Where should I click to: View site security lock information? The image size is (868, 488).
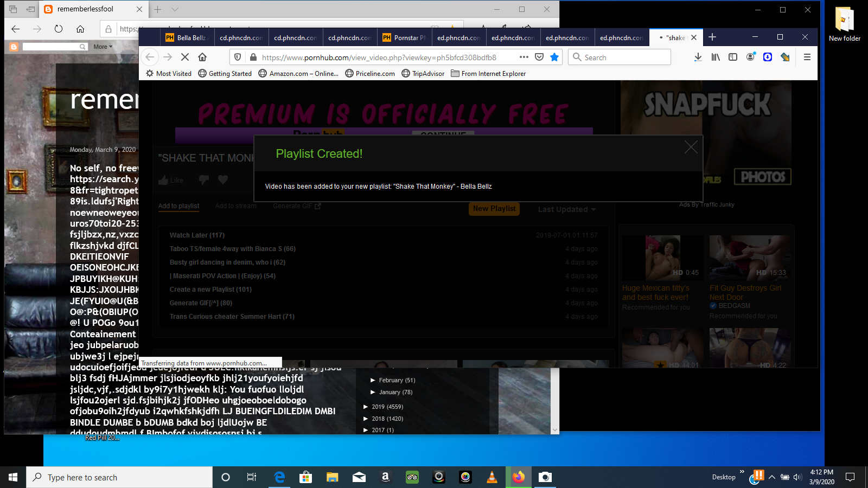[253, 57]
